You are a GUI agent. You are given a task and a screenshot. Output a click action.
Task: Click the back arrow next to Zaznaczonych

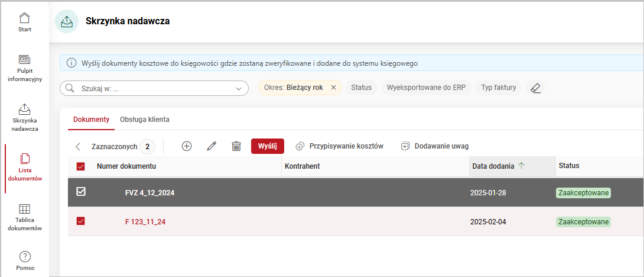tap(78, 147)
